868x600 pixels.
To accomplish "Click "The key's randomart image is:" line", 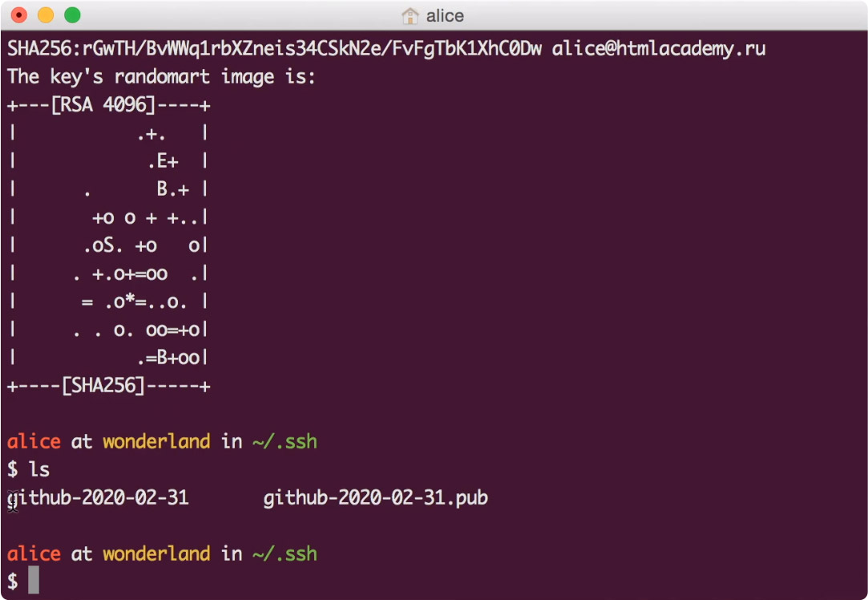I will coord(162,78).
